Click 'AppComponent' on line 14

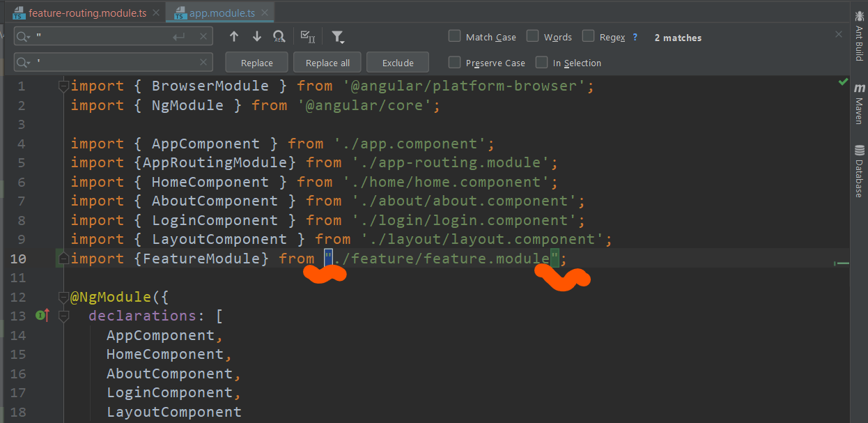[x=160, y=335]
